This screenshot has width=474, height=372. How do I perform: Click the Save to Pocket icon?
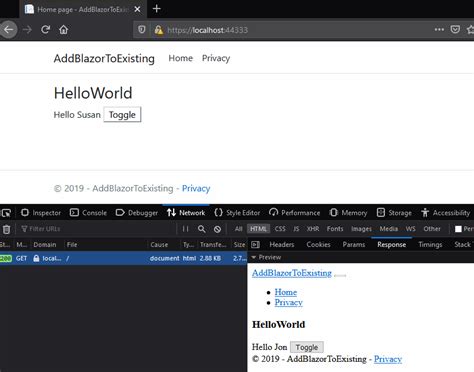(455, 29)
